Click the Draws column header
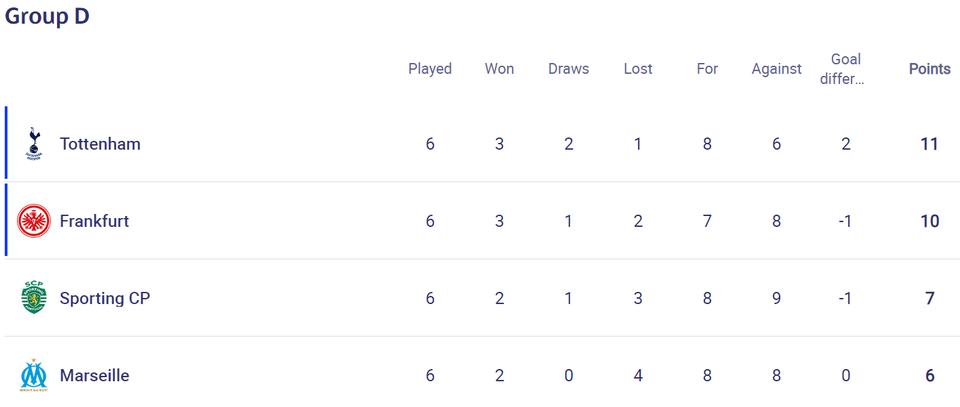 [569, 69]
